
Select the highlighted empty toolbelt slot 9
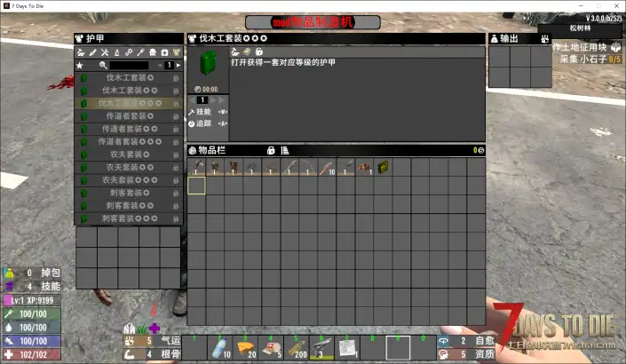[x=398, y=348]
